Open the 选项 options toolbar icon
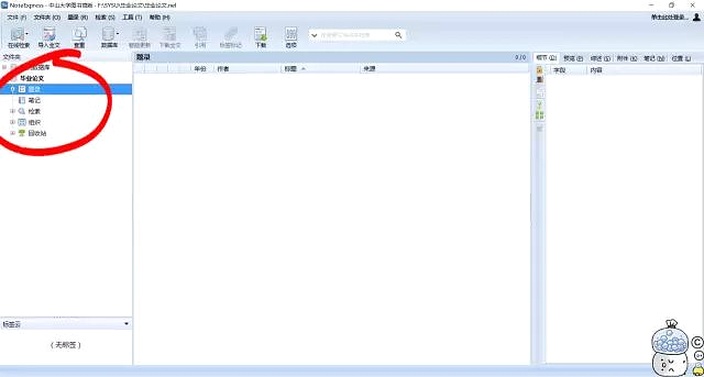This screenshot has height=377, width=704. click(291, 38)
